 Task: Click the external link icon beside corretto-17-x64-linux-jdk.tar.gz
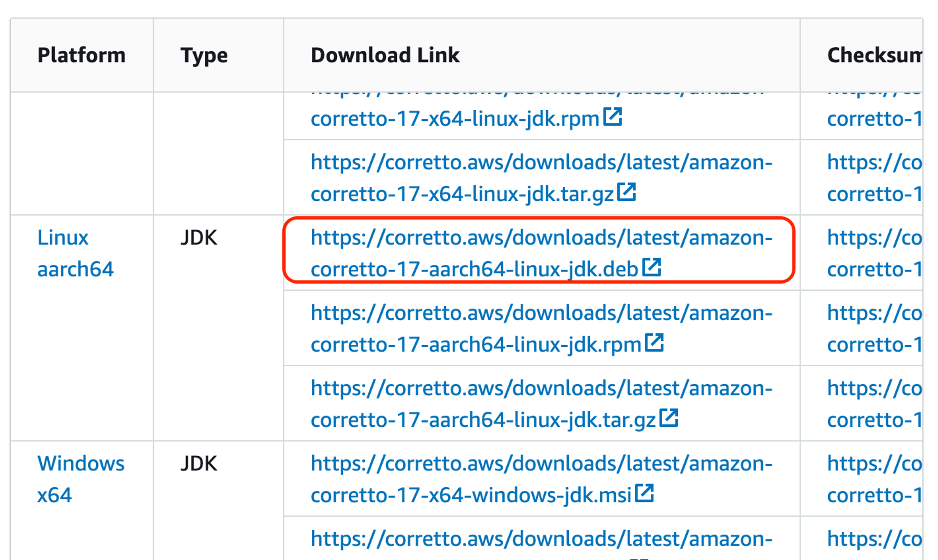627,192
